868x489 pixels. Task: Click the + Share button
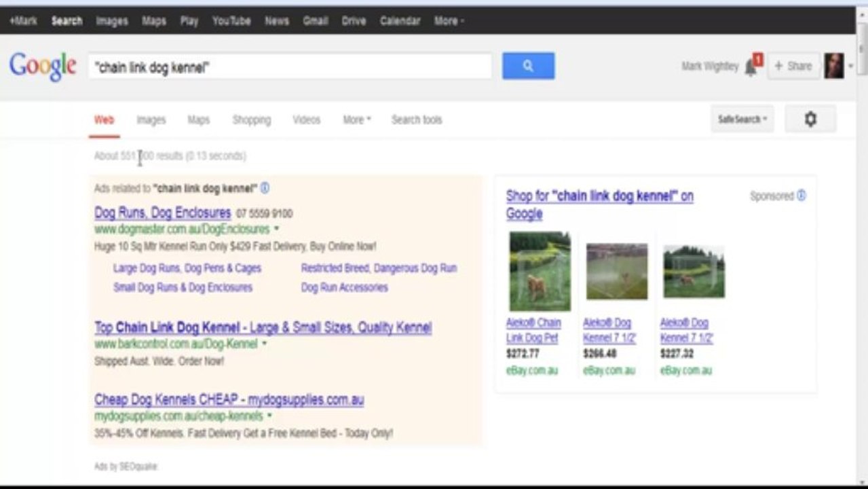[793, 66]
